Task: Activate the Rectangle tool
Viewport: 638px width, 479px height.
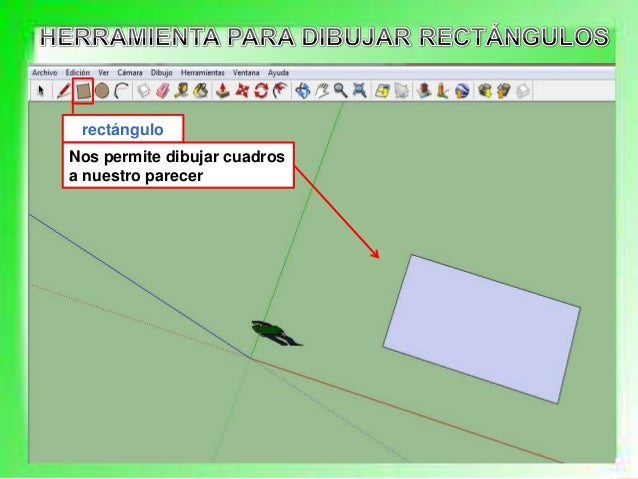Action: 83,91
